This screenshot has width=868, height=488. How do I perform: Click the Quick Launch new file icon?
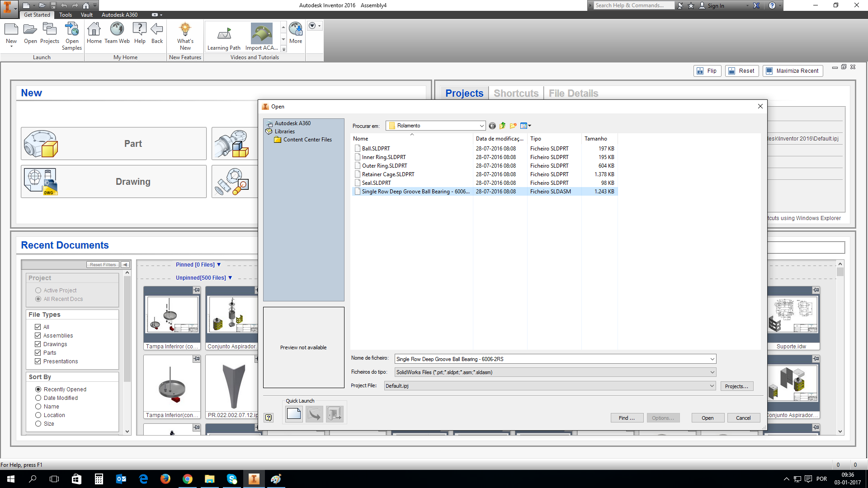click(x=294, y=414)
